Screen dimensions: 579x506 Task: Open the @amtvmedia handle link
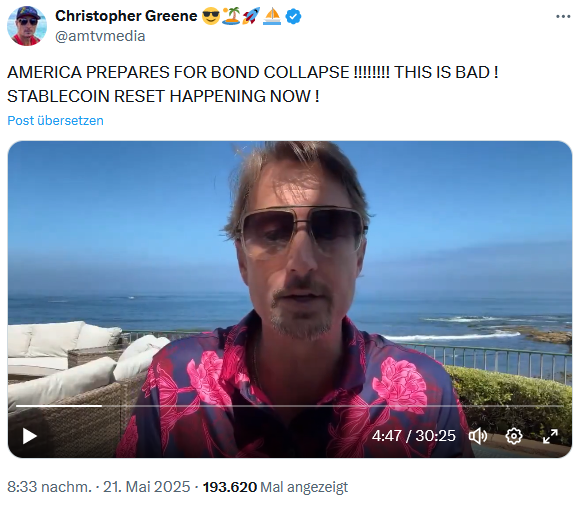100,36
